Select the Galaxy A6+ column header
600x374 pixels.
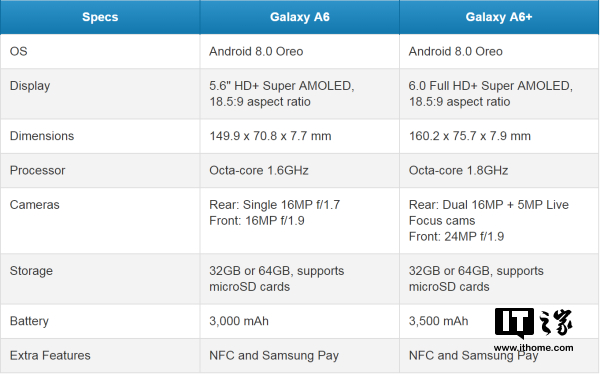[x=499, y=17]
